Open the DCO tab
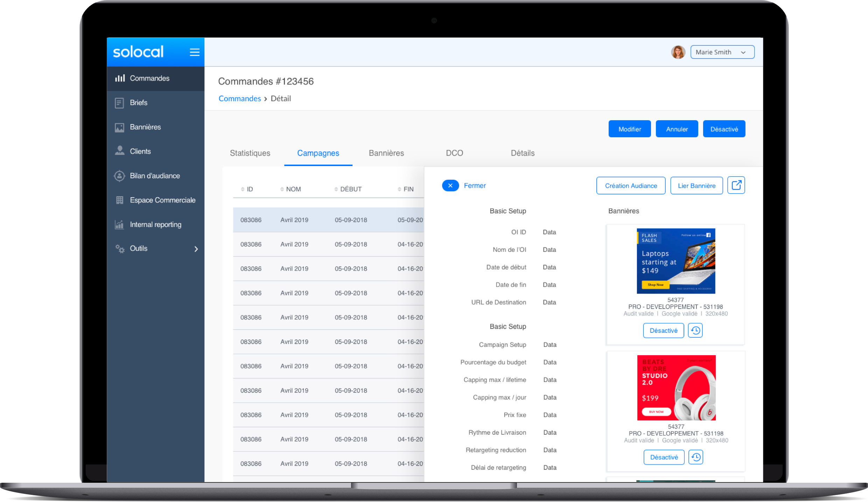The image size is (868, 502). [x=454, y=153]
